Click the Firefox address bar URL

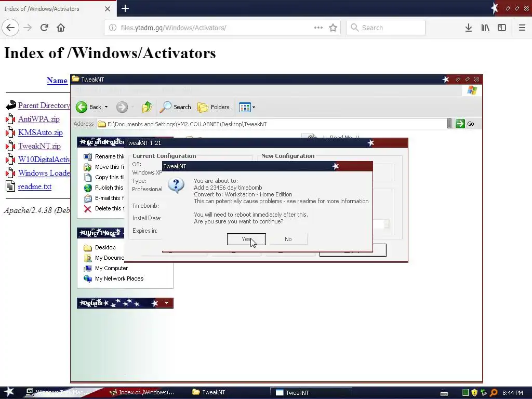(174, 28)
